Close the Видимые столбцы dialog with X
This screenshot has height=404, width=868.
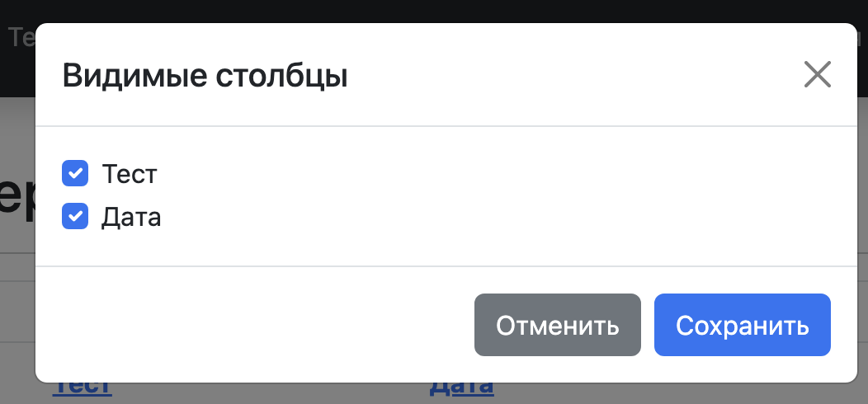[x=817, y=75]
